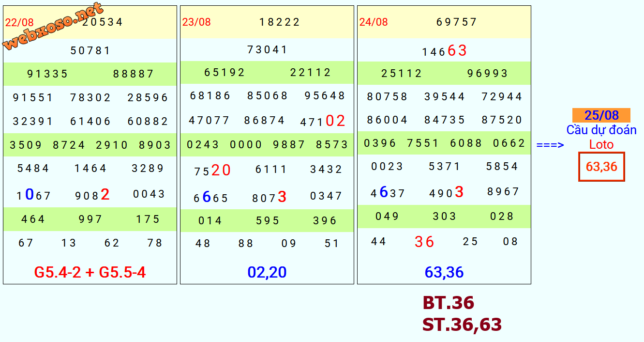Select the orange 25/08 date badge
The height and width of the screenshot is (342, 644).
601,115
